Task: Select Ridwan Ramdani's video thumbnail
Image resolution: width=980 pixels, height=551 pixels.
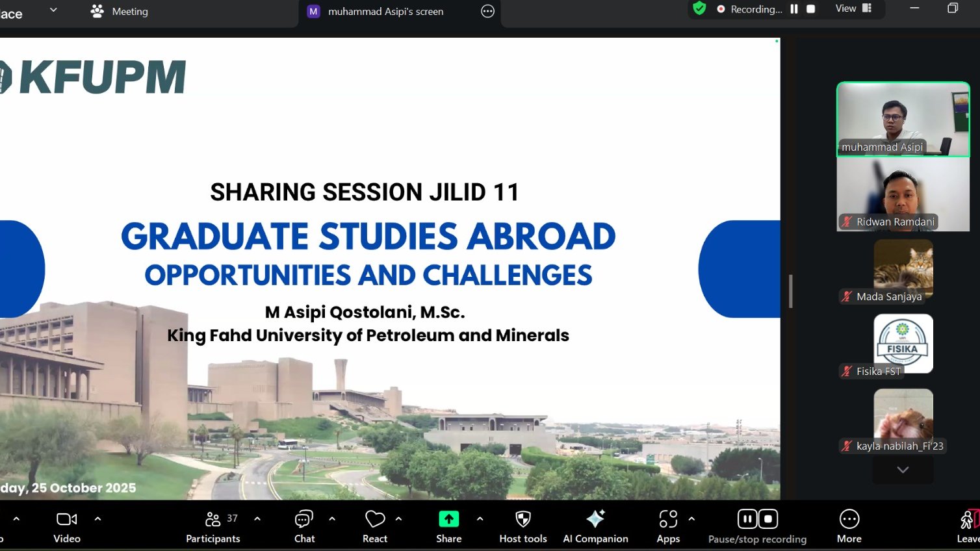Action: pyautogui.click(x=903, y=194)
